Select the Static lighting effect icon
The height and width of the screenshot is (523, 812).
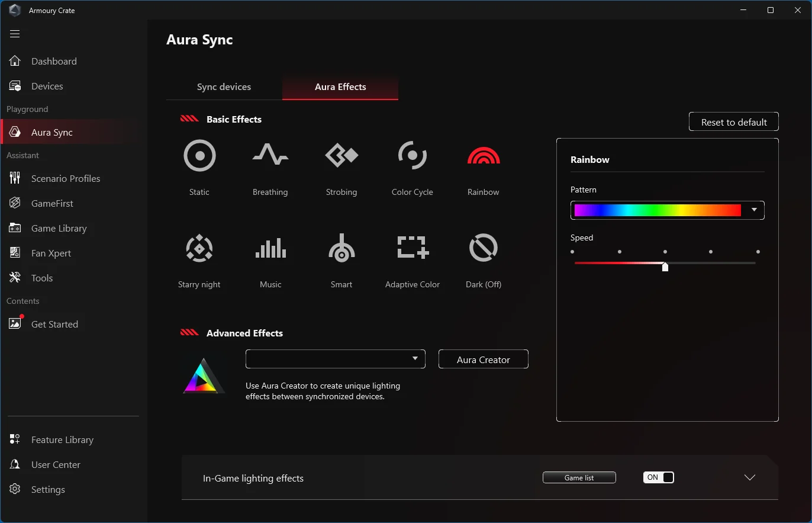[x=199, y=156]
